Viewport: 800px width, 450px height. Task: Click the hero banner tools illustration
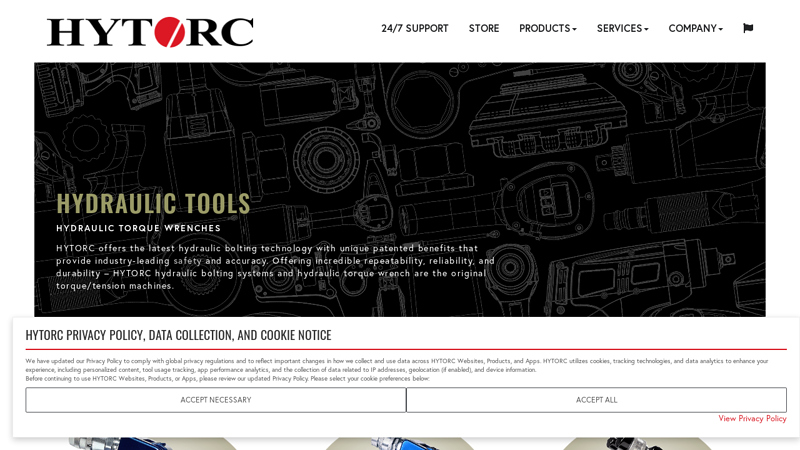[400, 189]
